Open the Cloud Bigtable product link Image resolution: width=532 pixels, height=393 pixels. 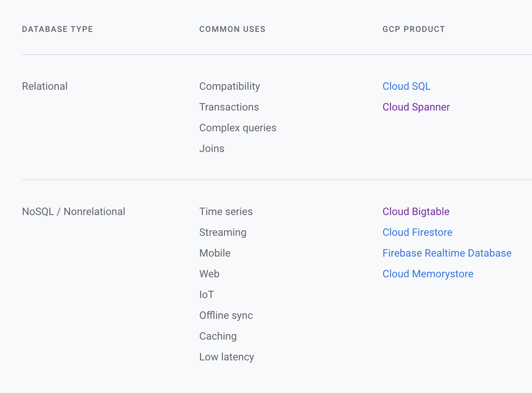coord(416,212)
